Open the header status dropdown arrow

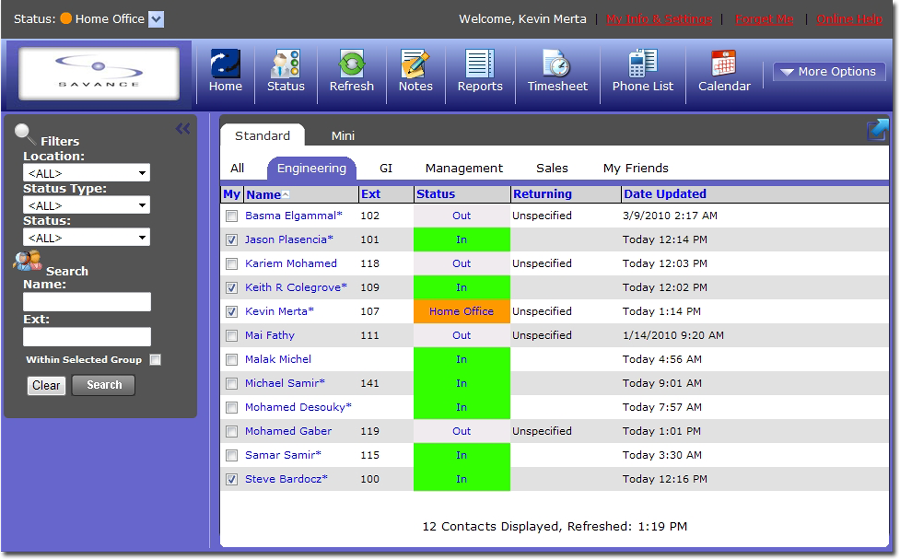point(156,19)
